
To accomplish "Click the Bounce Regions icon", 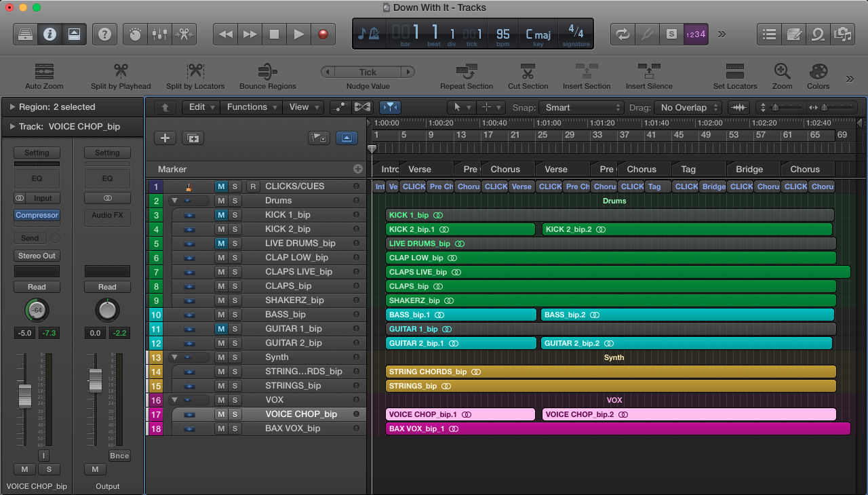I will 267,71.
